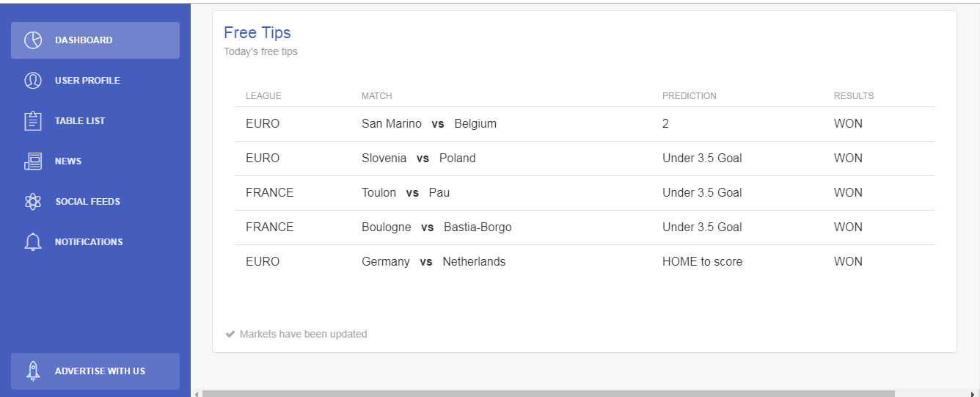
Task: Click the Notifications bell icon
Action: coord(33,242)
